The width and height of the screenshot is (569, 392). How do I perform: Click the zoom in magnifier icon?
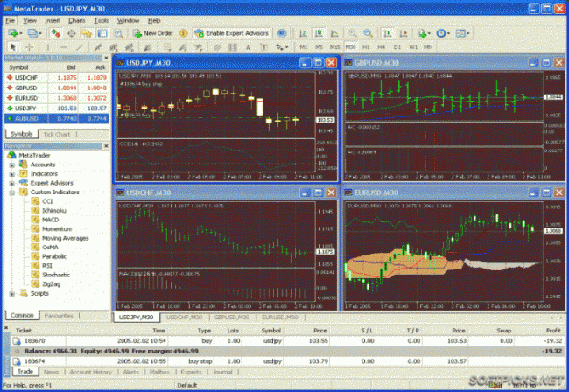tap(352, 33)
